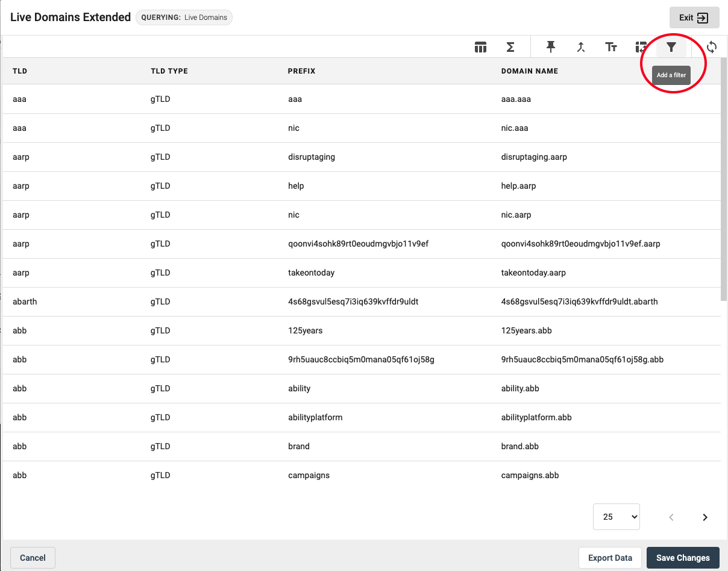Go to previous page arrow
The image size is (728, 571).
(671, 517)
